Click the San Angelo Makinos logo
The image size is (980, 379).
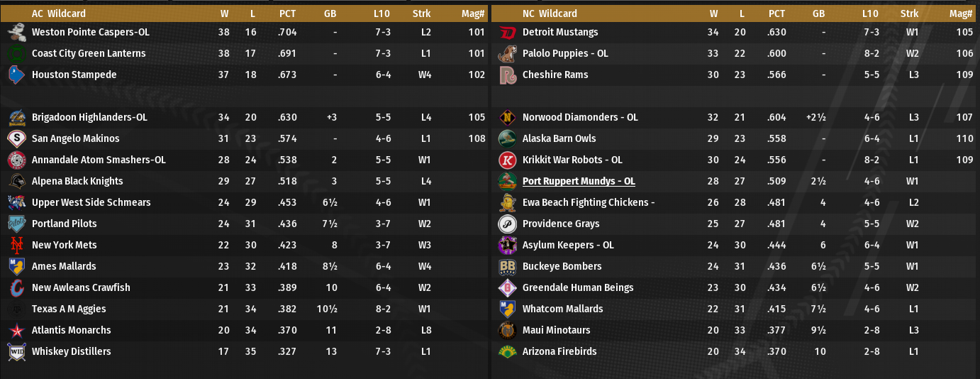point(17,138)
